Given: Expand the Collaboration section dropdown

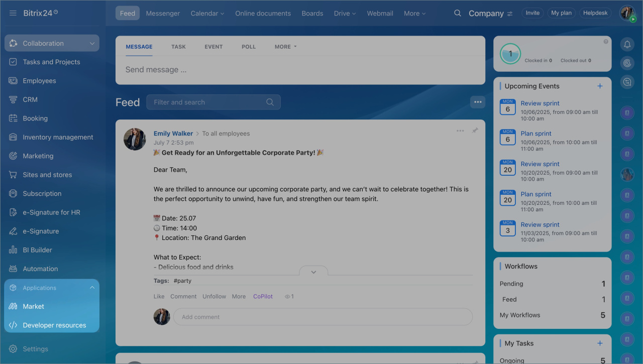Looking at the screenshot, I should pos(92,44).
